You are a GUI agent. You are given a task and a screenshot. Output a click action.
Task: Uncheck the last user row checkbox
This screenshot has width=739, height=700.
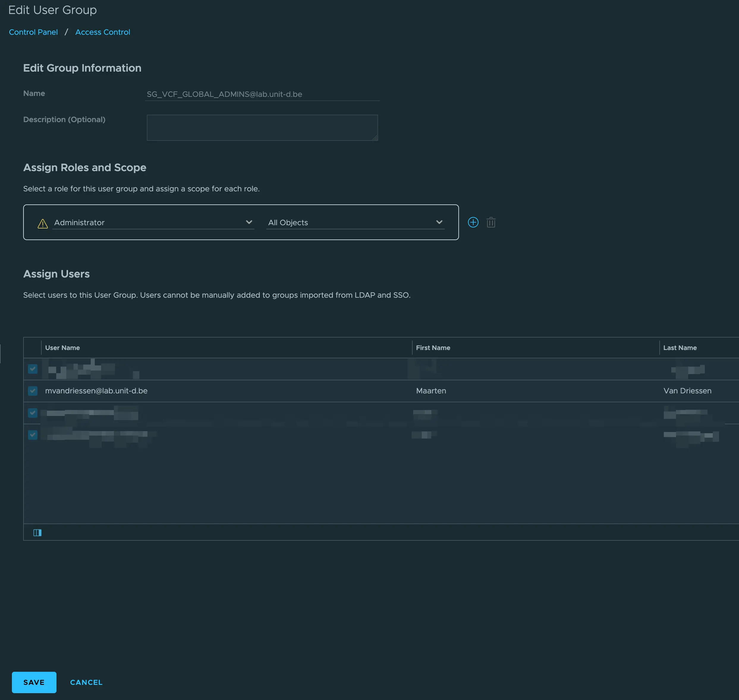point(33,435)
